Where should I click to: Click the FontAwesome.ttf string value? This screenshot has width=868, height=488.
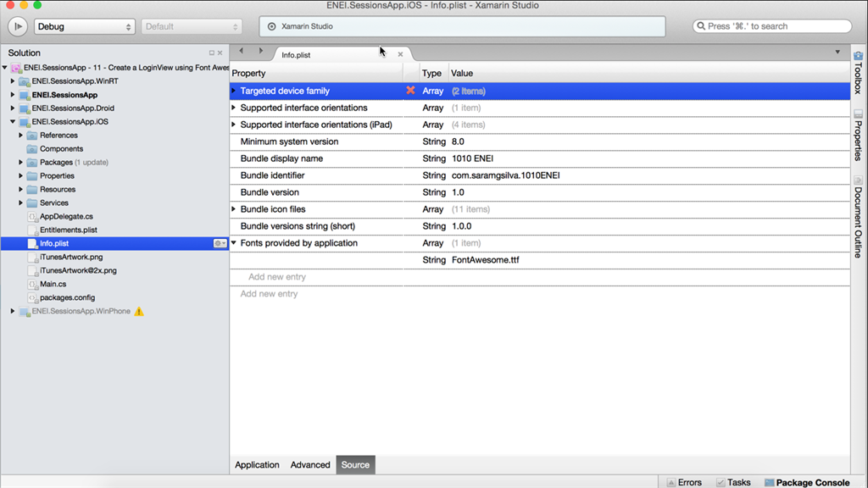tap(486, 259)
